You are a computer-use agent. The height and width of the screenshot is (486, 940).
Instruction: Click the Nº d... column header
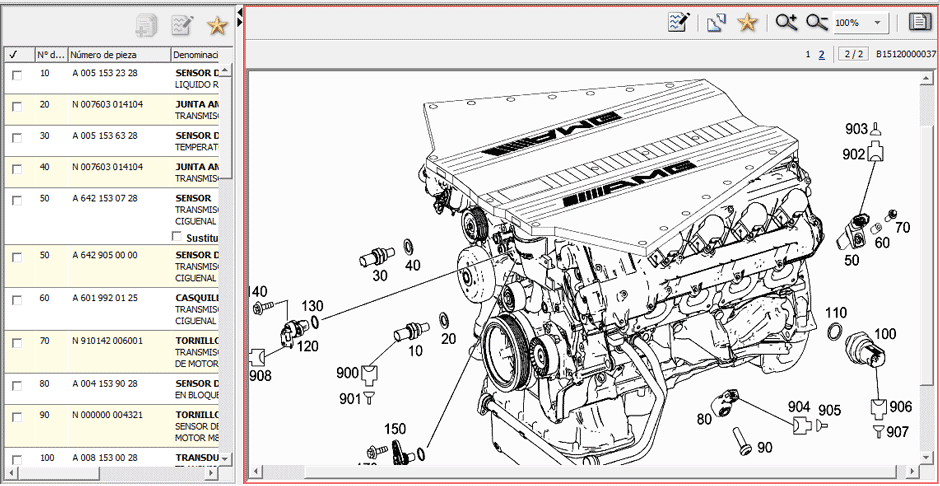pos(51,55)
